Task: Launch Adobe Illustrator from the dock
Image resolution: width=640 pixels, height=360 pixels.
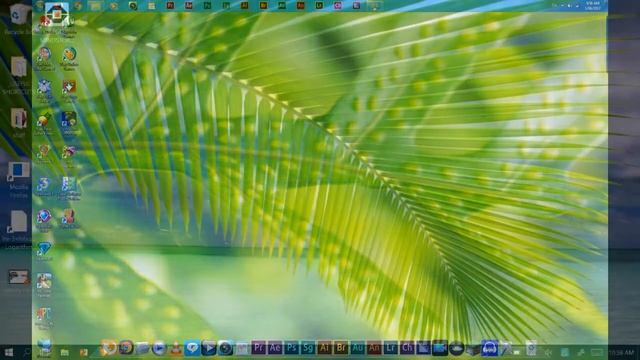Action: (x=324, y=348)
